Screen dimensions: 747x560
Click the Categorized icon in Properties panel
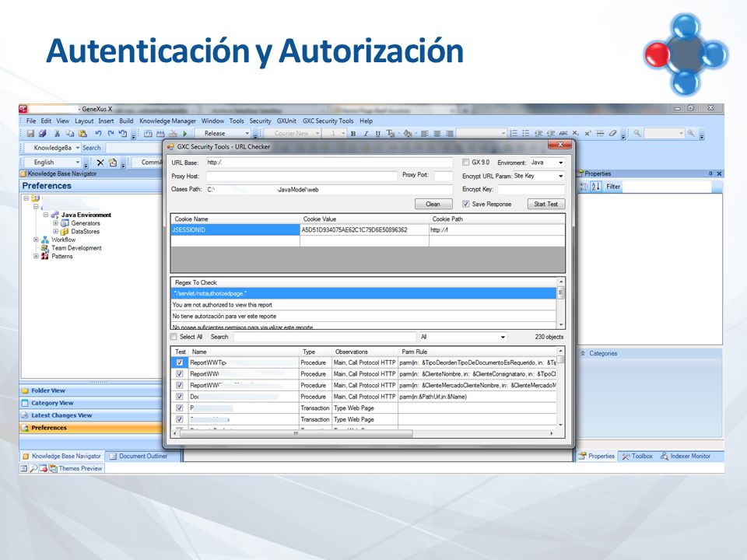click(x=584, y=187)
